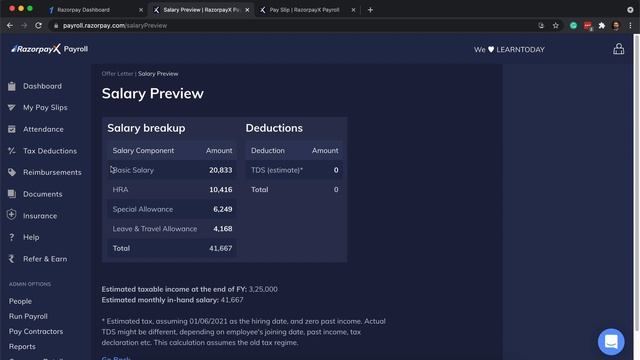Go to My Pay Slips
The width and height of the screenshot is (640, 360).
coord(45,107)
